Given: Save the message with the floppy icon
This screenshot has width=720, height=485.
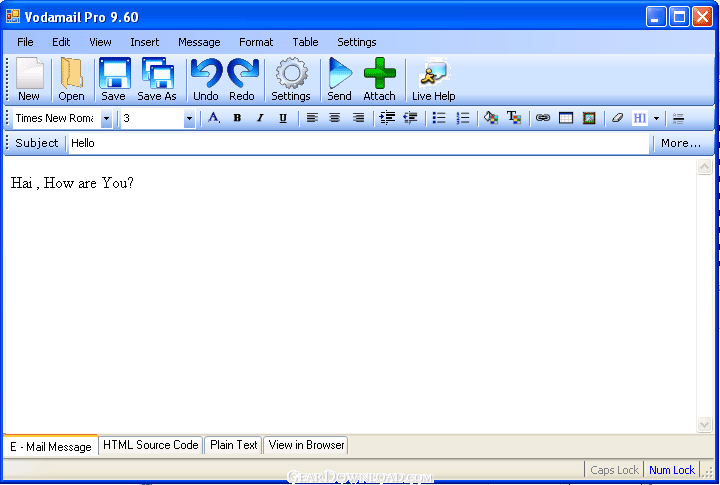Looking at the screenshot, I should point(113,79).
